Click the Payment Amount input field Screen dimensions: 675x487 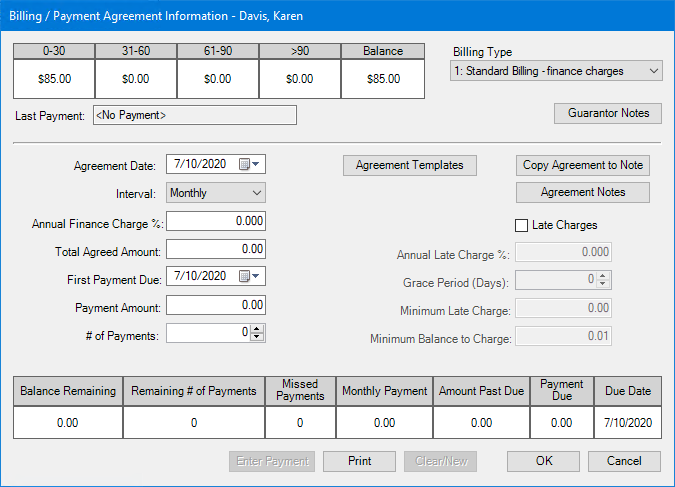pyautogui.click(x=216, y=305)
